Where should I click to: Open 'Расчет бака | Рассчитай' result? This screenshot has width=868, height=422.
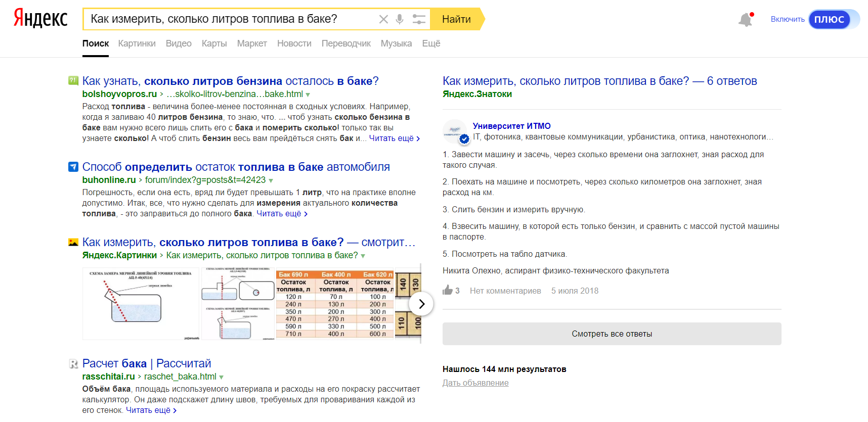(147, 363)
